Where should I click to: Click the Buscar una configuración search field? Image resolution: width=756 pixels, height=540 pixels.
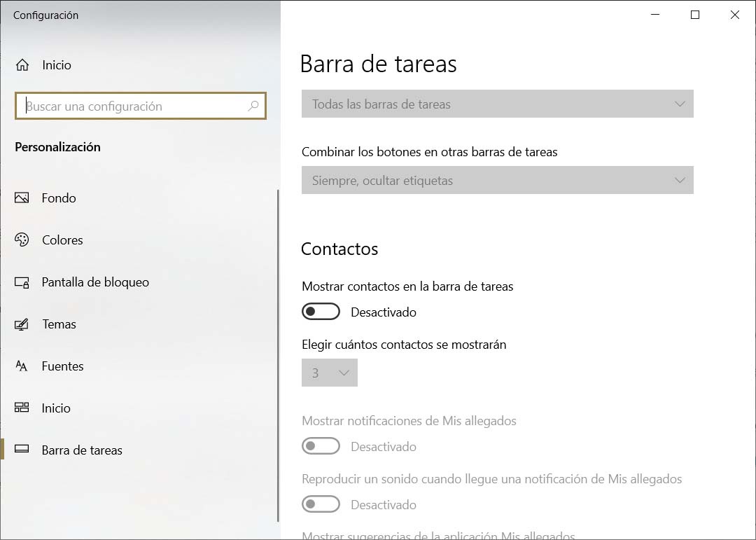point(140,106)
